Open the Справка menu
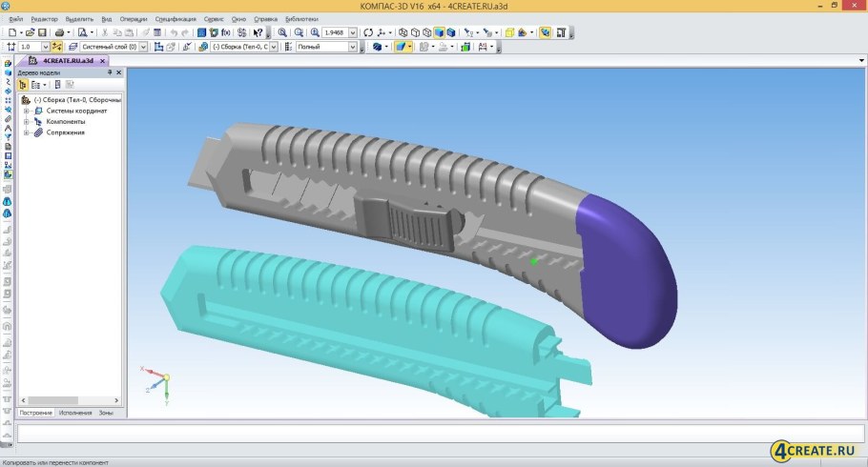 pos(266,19)
